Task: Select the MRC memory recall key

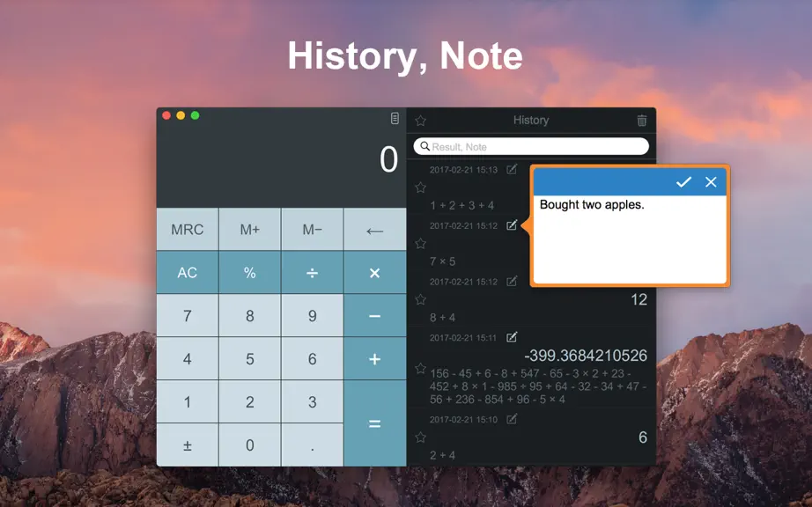Action: pyautogui.click(x=188, y=229)
